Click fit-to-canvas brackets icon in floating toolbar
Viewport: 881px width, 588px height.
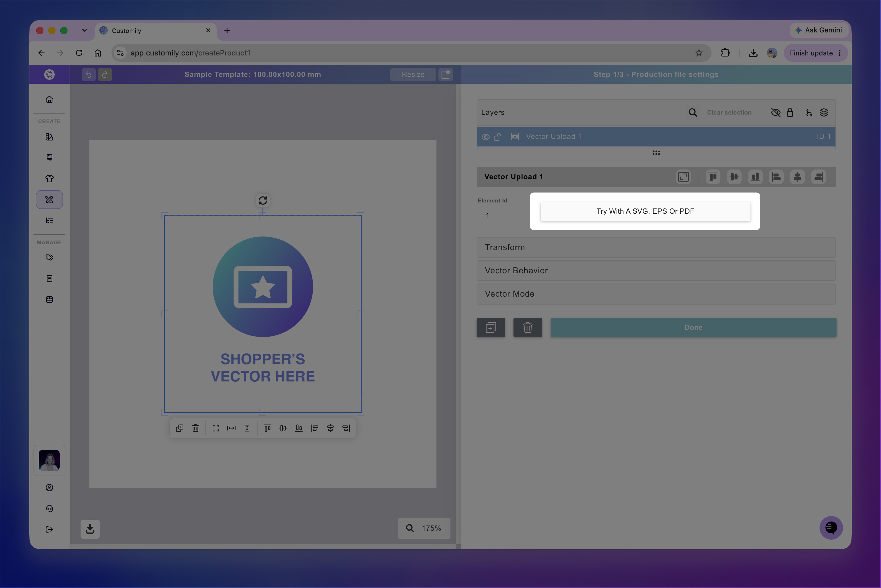coord(216,428)
